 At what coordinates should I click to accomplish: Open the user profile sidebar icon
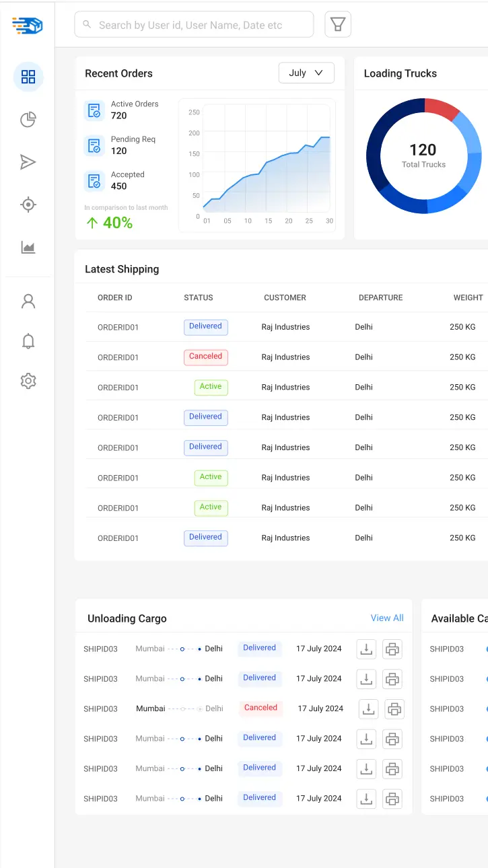click(x=28, y=301)
